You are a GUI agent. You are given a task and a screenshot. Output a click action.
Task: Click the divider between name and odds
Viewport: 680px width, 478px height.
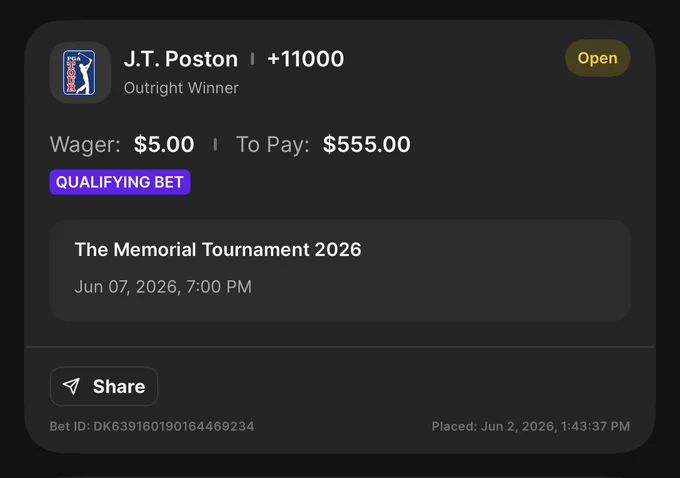click(252, 59)
